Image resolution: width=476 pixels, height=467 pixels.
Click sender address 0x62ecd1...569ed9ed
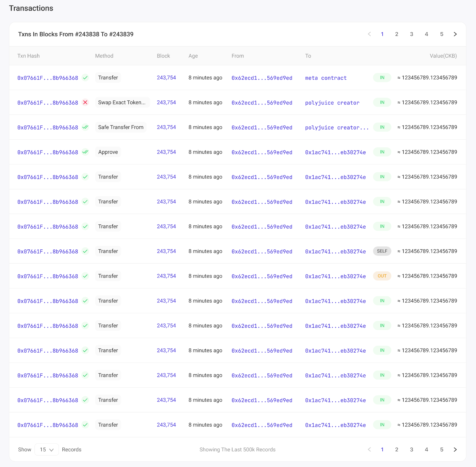pyautogui.click(x=262, y=78)
